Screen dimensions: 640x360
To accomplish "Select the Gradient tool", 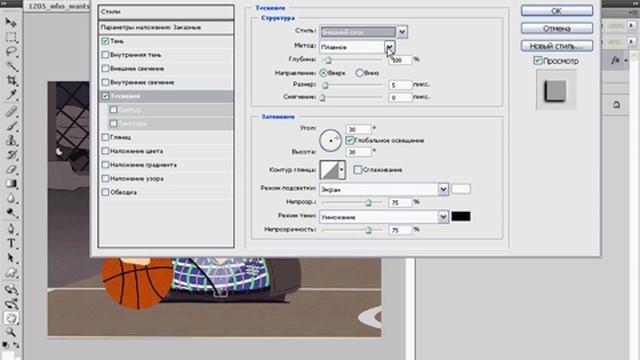I will tap(11, 184).
